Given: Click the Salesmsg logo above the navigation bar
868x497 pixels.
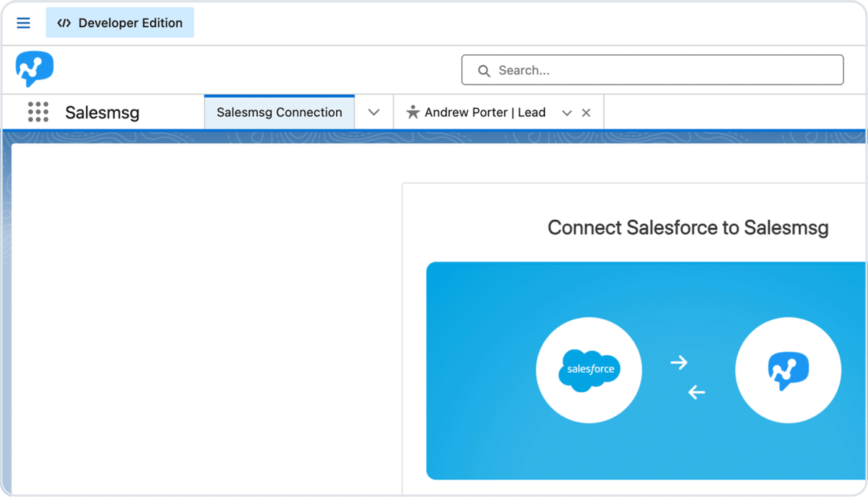Looking at the screenshot, I should (x=34, y=68).
